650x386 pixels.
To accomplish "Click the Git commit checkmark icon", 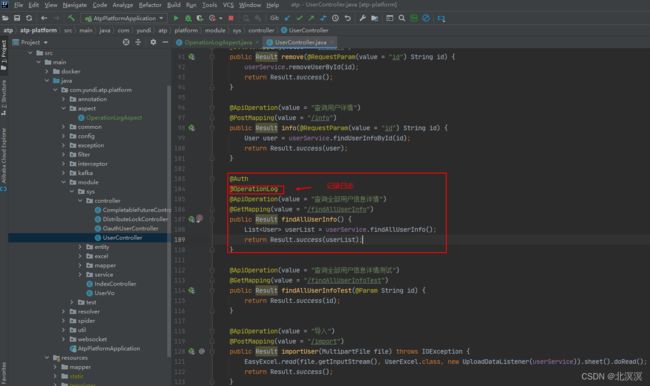I will 299,18.
